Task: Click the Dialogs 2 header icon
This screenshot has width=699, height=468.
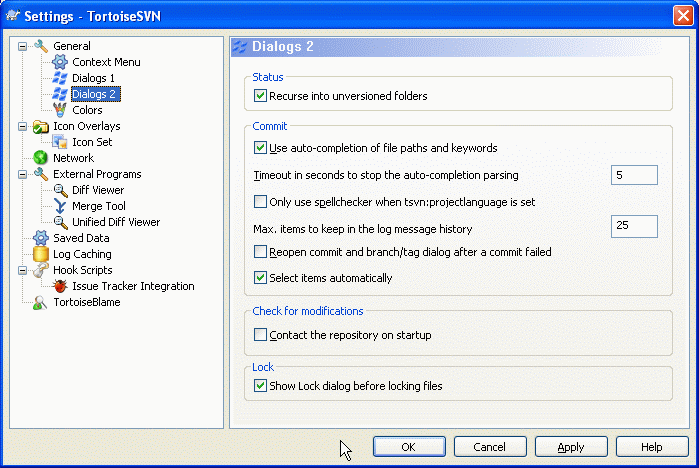Action: (240, 47)
